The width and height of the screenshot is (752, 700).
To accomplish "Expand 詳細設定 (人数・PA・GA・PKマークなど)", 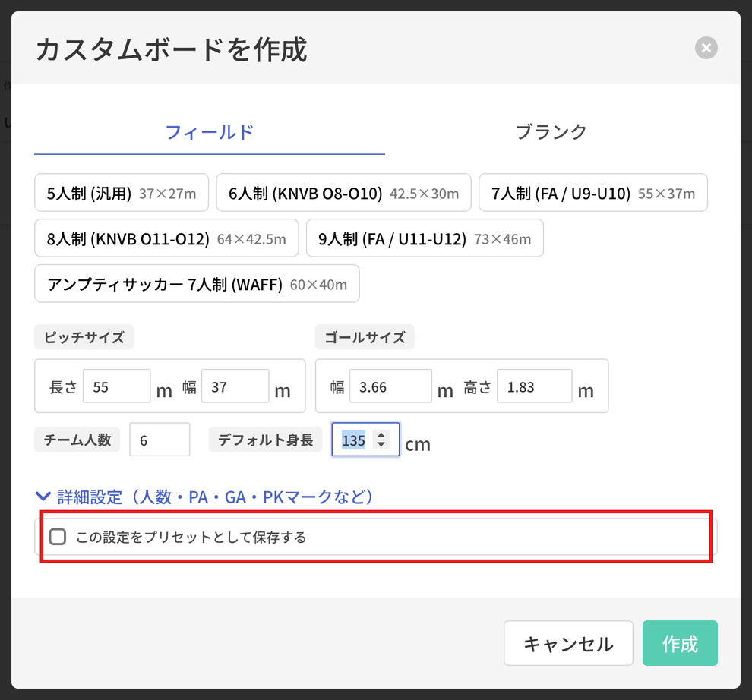I will (205, 497).
